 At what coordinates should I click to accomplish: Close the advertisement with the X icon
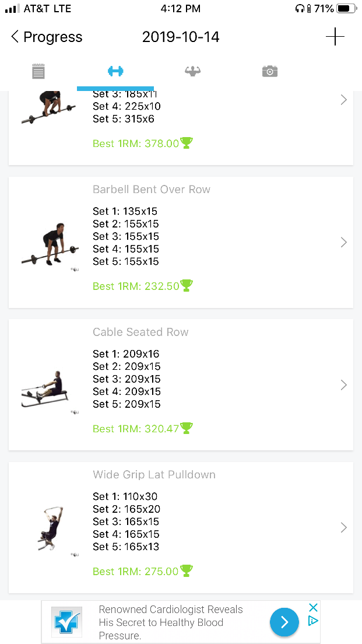pyautogui.click(x=313, y=608)
